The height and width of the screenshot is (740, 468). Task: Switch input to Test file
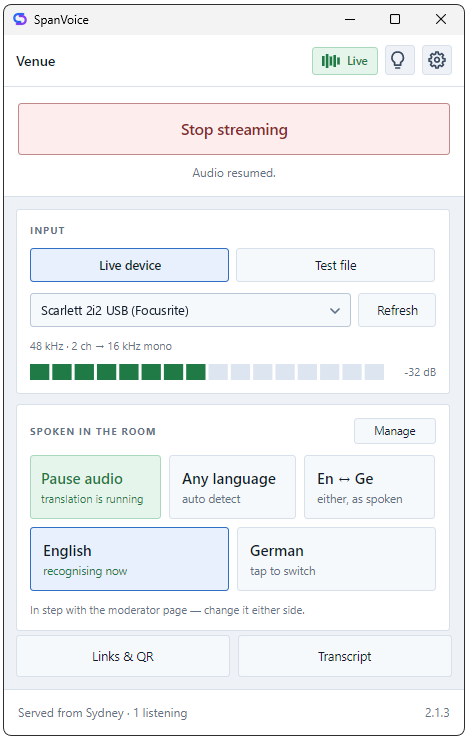click(335, 265)
